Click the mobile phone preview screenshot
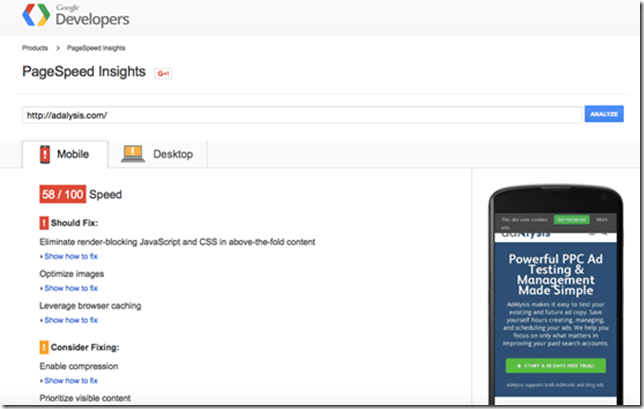 tap(556, 296)
